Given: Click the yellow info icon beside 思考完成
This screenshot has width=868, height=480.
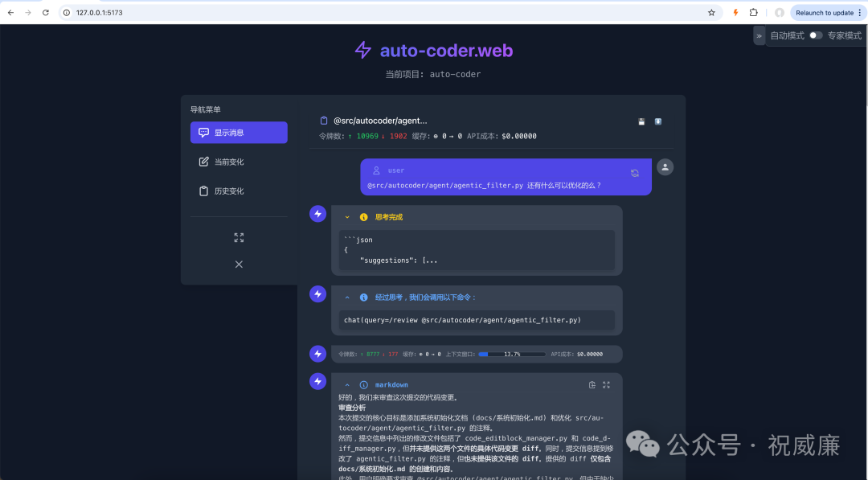Looking at the screenshot, I should click(364, 217).
